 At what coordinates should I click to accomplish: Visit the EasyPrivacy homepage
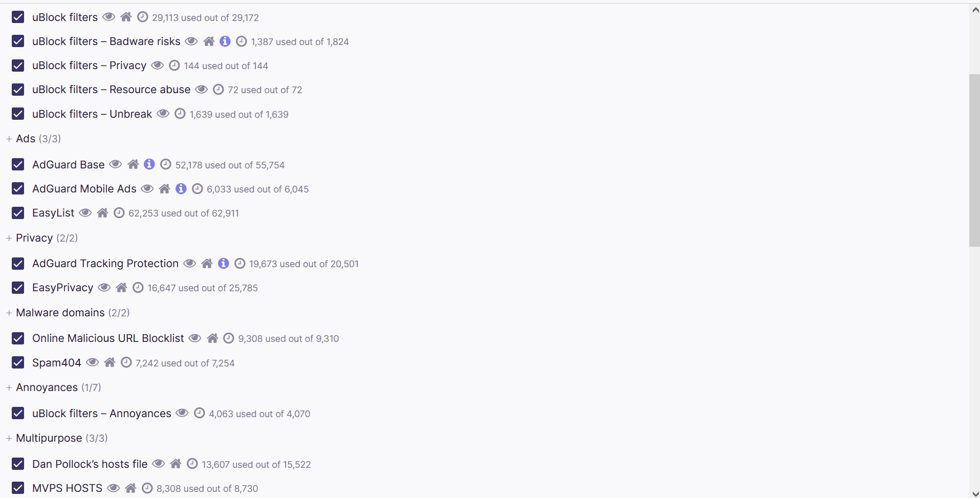click(121, 287)
